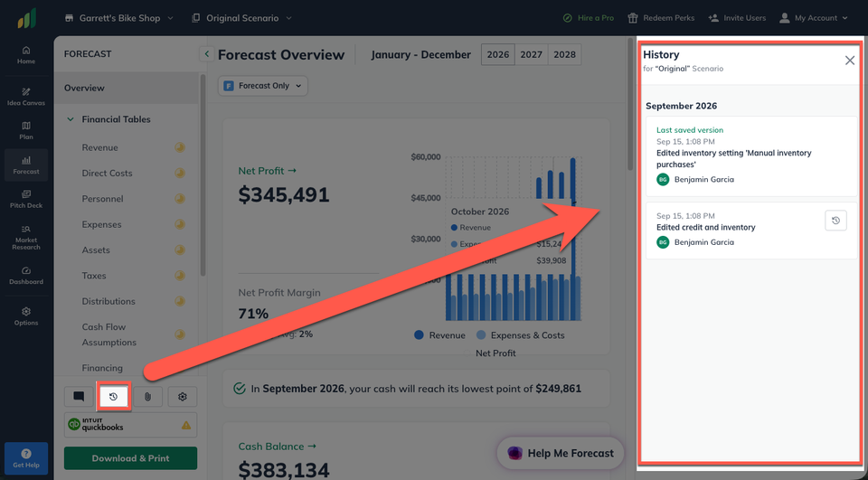Open Original Scenario dropdown
This screenshot has width=868, height=480.
click(x=242, y=18)
